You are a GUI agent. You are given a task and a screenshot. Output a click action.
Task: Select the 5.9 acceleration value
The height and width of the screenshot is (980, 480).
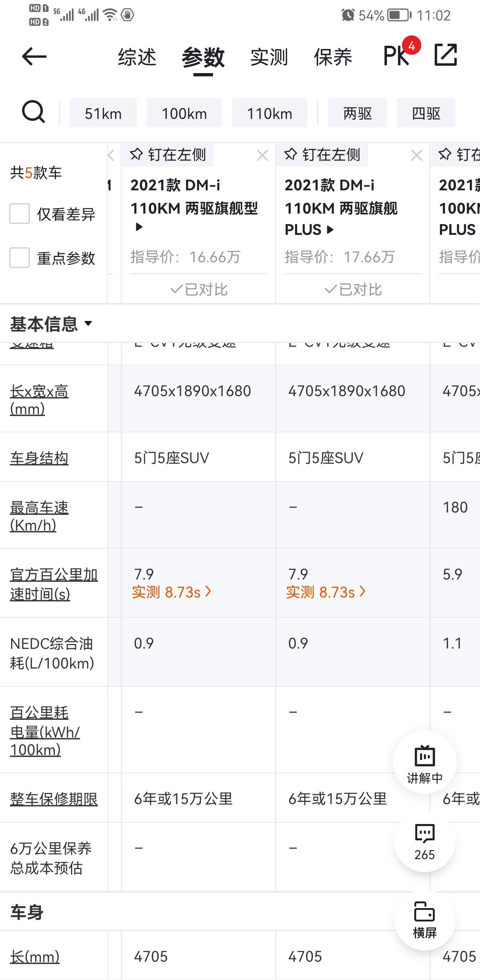(x=452, y=575)
